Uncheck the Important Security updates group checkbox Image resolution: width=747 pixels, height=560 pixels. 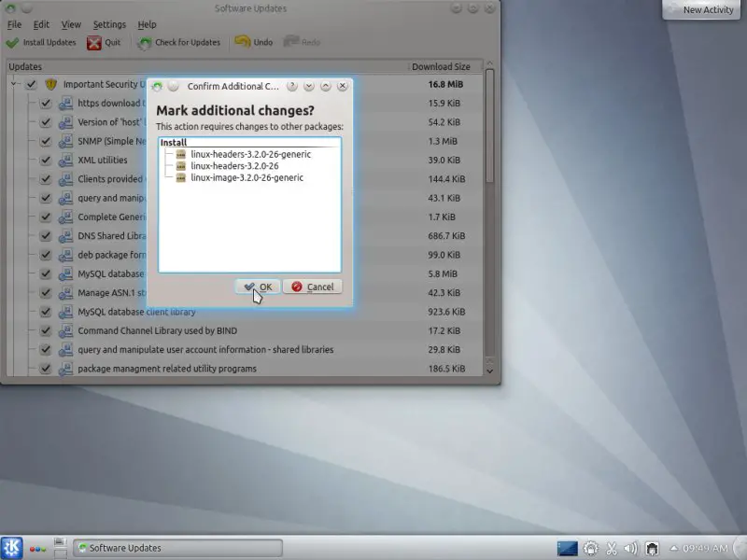pyautogui.click(x=31, y=84)
